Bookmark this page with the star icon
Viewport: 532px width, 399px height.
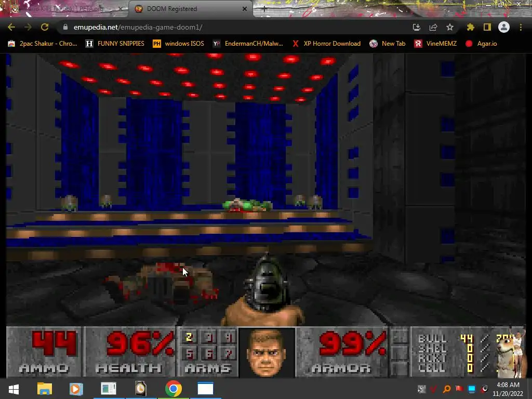click(449, 27)
